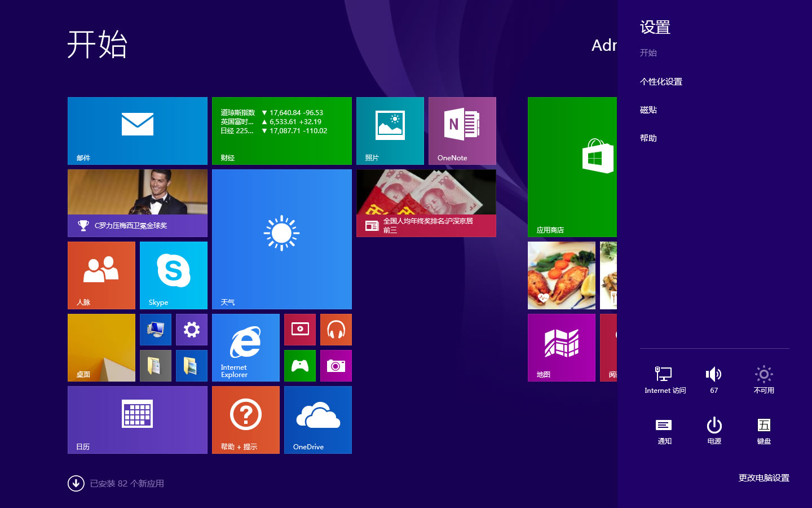Open the Food salmon photo tile
This screenshot has height=508, width=812.
[562, 275]
